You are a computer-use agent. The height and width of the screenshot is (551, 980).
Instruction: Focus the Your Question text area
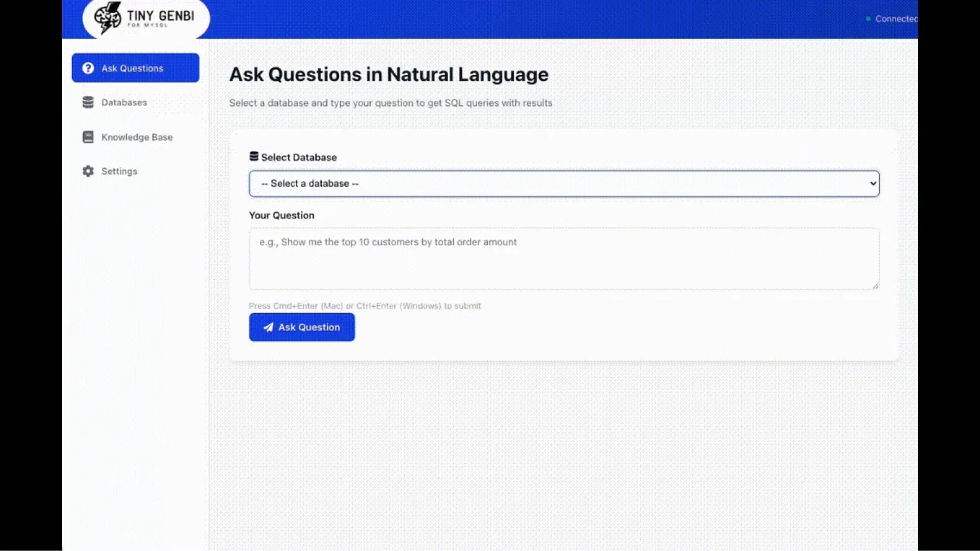(x=564, y=259)
